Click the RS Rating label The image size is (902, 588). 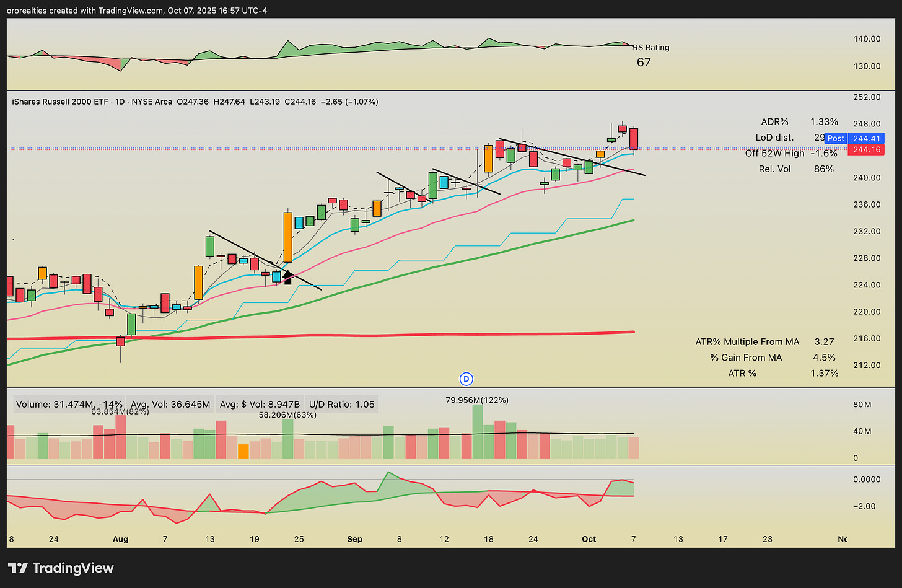click(x=651, y=47)
